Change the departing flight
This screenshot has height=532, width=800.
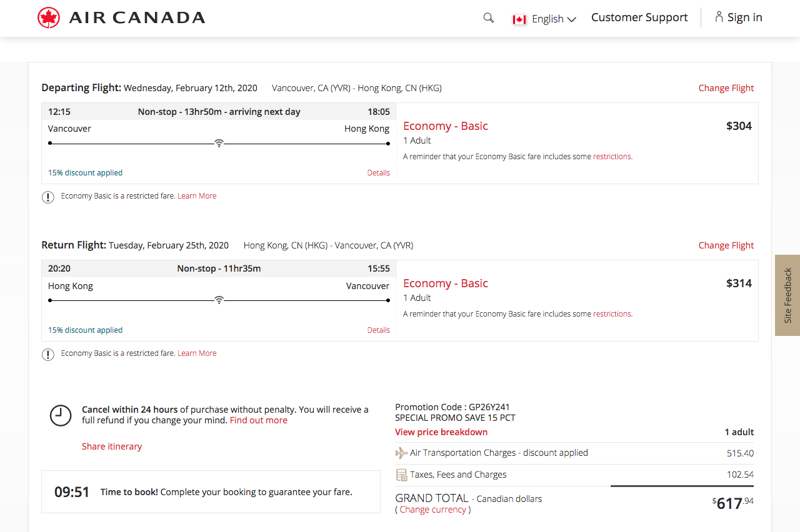[726, 88]
